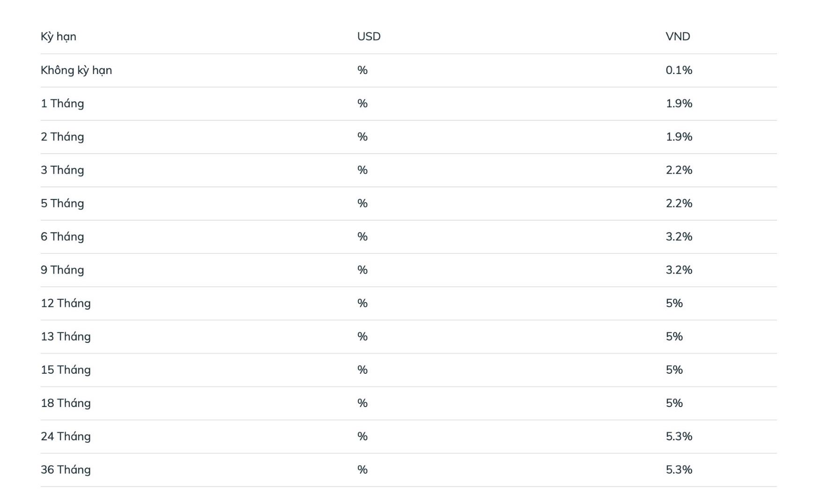Click the VND rate for 2 Tháng
The image size is (815, 504).
pyautogui.click(x=679, y=137)
